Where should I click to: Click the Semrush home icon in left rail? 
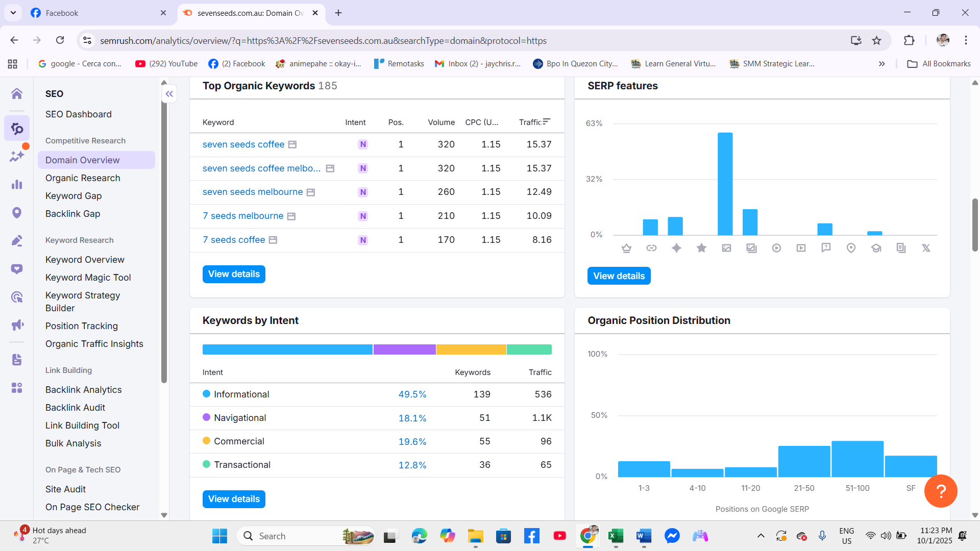tap(17, 94)
